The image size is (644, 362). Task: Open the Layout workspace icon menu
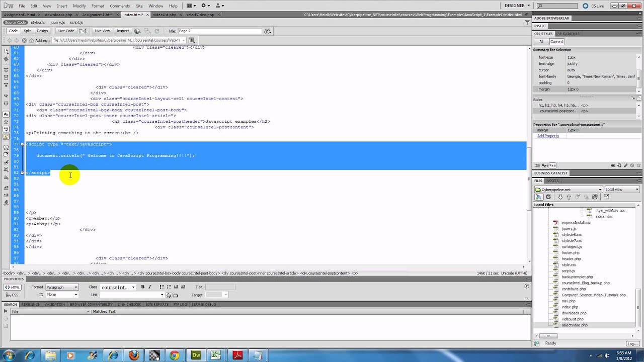click(192, 6)
